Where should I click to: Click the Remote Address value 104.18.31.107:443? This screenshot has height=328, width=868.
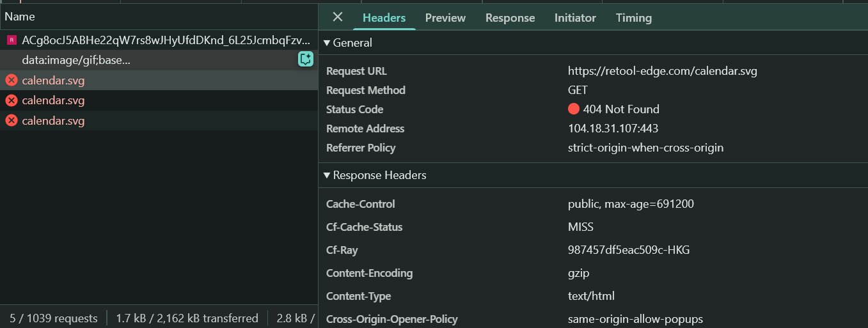(x=613, y=129)
